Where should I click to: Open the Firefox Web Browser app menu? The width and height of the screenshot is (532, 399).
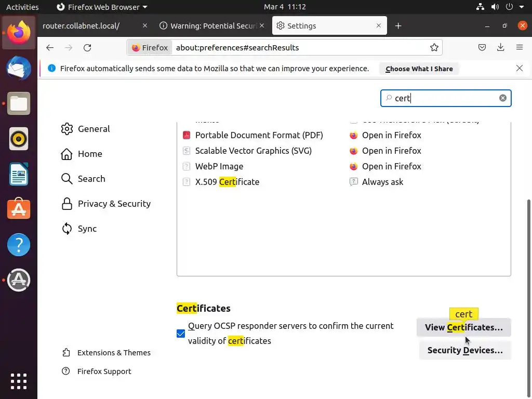click(102, 7)
